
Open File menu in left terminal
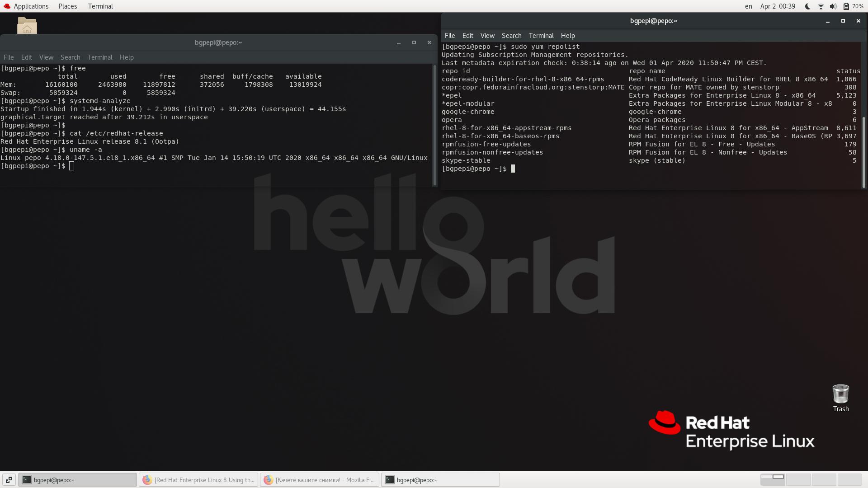tap(9, 57)
